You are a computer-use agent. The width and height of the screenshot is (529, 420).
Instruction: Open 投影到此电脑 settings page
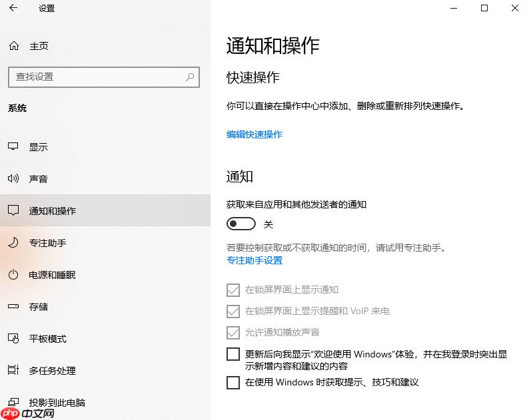click(105, 402)
